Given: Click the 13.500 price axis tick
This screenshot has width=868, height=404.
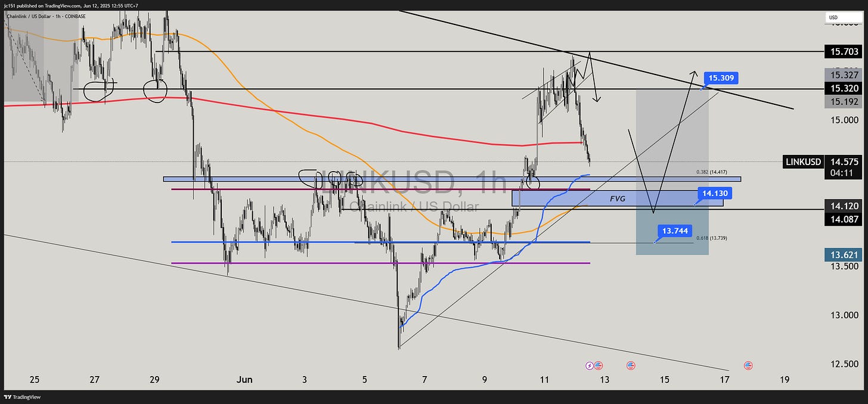Looking at the screenshot, I should tap(844, 266).
